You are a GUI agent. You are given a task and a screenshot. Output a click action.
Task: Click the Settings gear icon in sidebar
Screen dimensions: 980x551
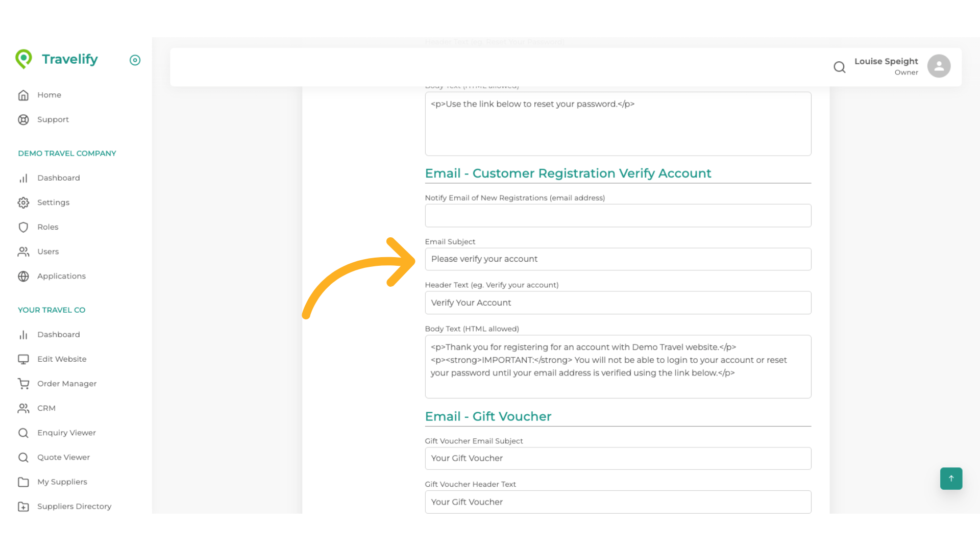click(x=23, y=203)
